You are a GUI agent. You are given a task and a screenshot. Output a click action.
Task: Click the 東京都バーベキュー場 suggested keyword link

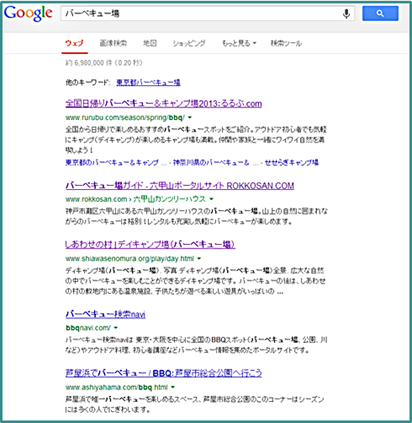click(x=148, y=82)
